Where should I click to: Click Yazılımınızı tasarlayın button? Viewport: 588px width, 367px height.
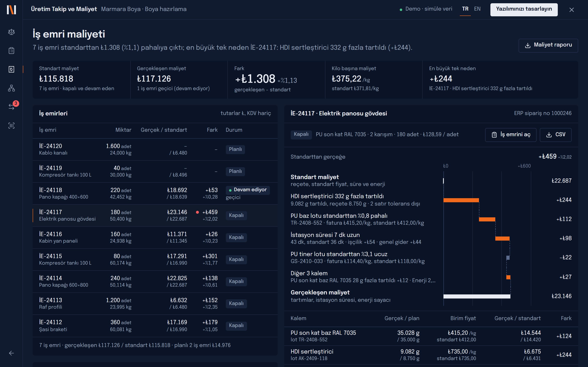524,9
